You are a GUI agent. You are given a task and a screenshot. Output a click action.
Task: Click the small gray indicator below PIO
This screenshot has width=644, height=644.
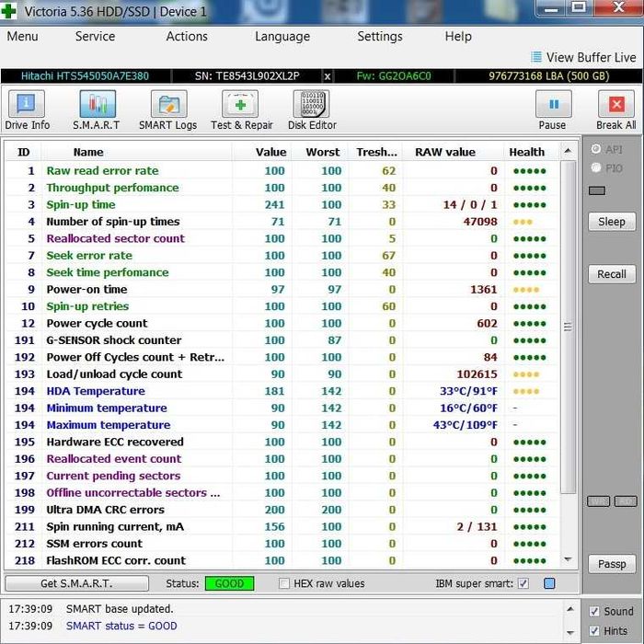click(x=597, y=190)
